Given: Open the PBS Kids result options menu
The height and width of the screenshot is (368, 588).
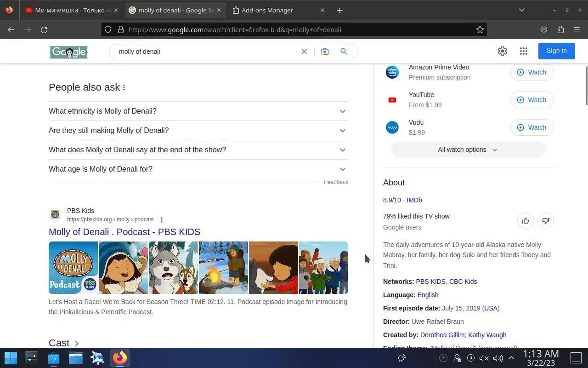Looking at the screenshot, I should [x=162, y=220].
